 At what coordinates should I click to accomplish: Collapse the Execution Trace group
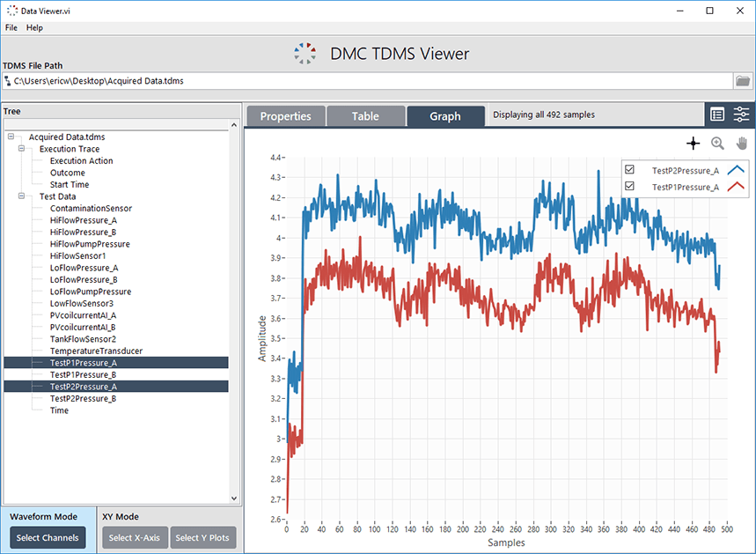pos(22,149)
